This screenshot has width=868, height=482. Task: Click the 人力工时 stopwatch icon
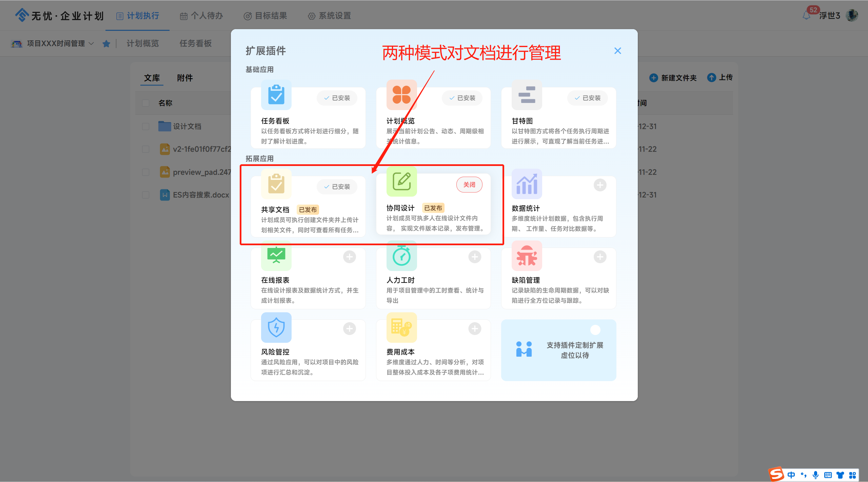coord(401,256)
